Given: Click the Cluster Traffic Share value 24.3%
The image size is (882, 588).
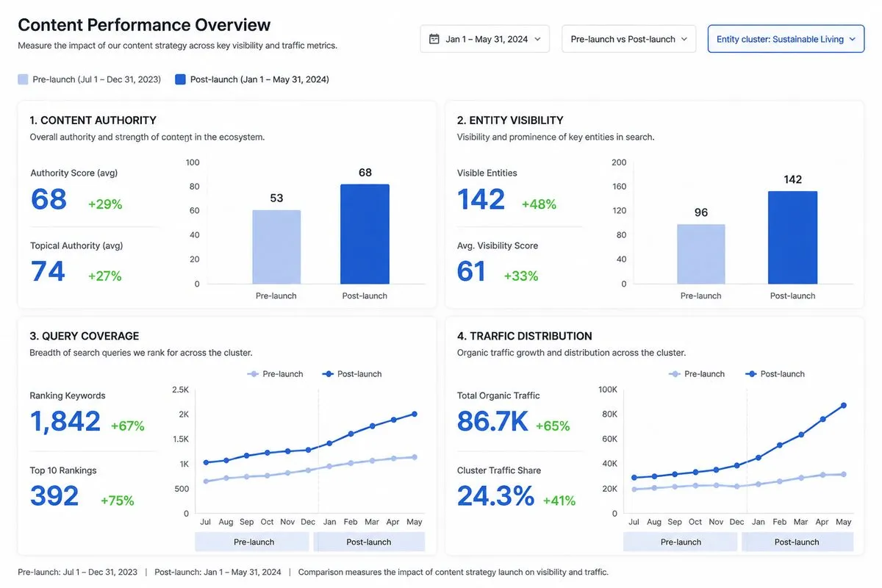Looking at the screenshot, I should click(496, 496).
